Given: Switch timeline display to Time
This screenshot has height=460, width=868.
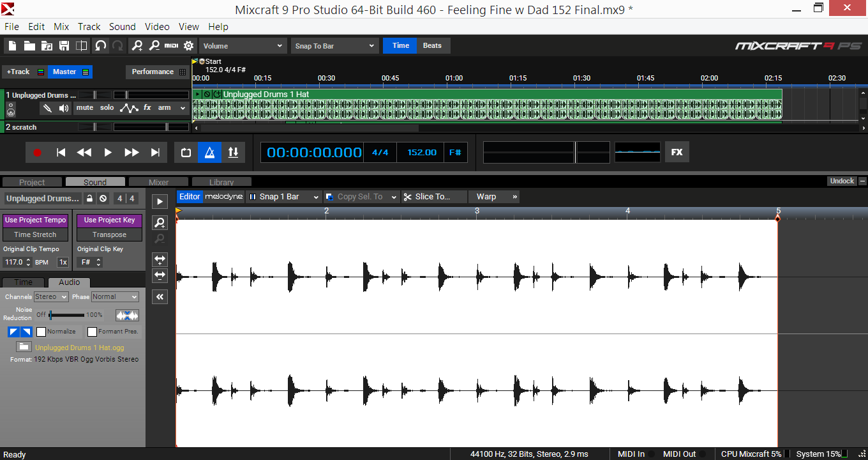Looking at the screenshot, I should [x=401, y=45].
